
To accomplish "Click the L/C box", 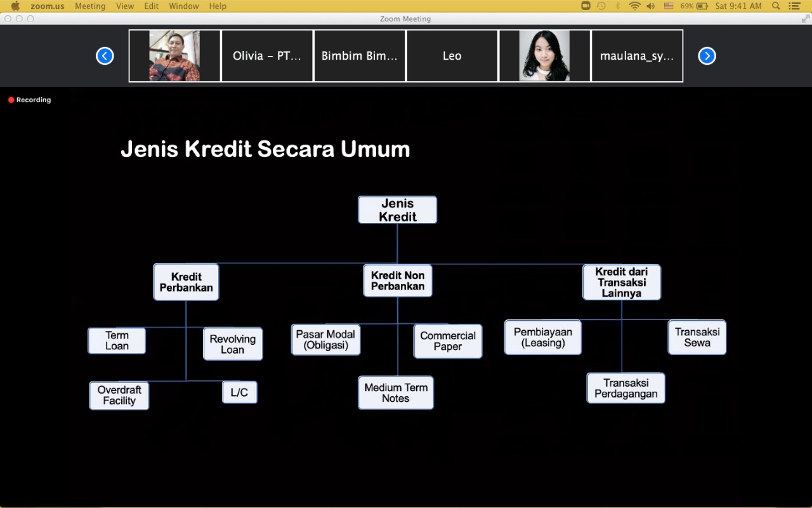I will click(239, 392).
